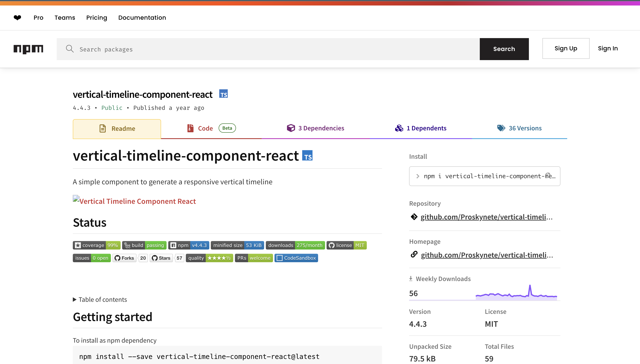Open the 36 Versions tab
Screen dimensions: 640x364
520,128
